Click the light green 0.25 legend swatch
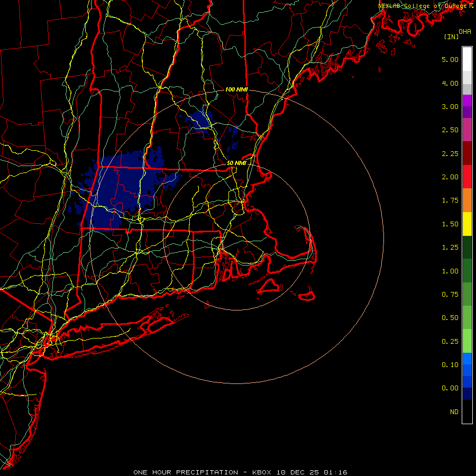This screenshot has height=476, width=476. click(467, 341)
